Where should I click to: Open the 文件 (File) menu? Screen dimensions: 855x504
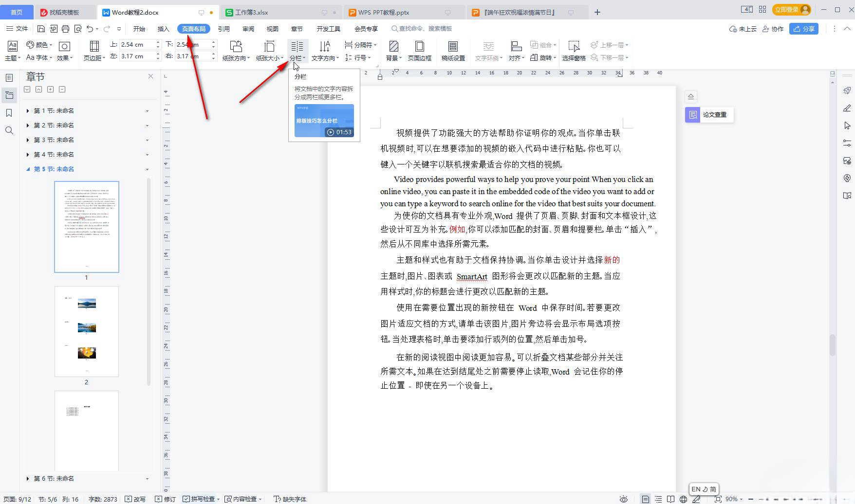pyautogui.click(x=17, y=29)
